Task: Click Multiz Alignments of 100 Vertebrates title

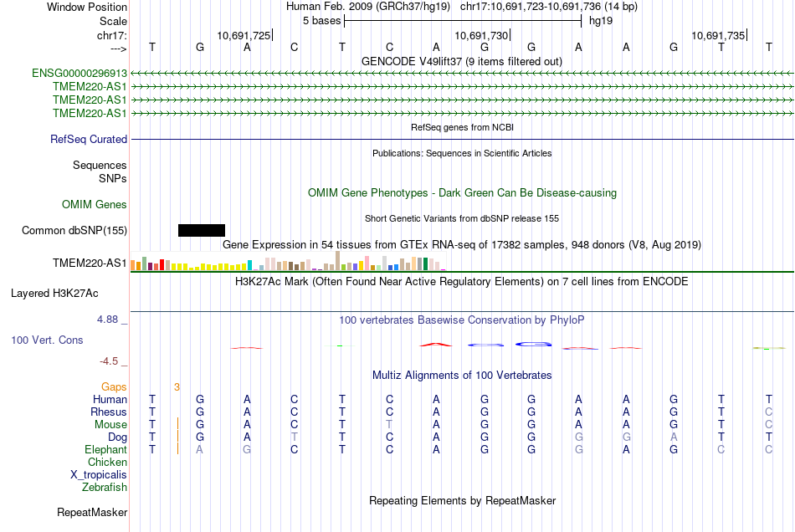Action: click(462, 376)
